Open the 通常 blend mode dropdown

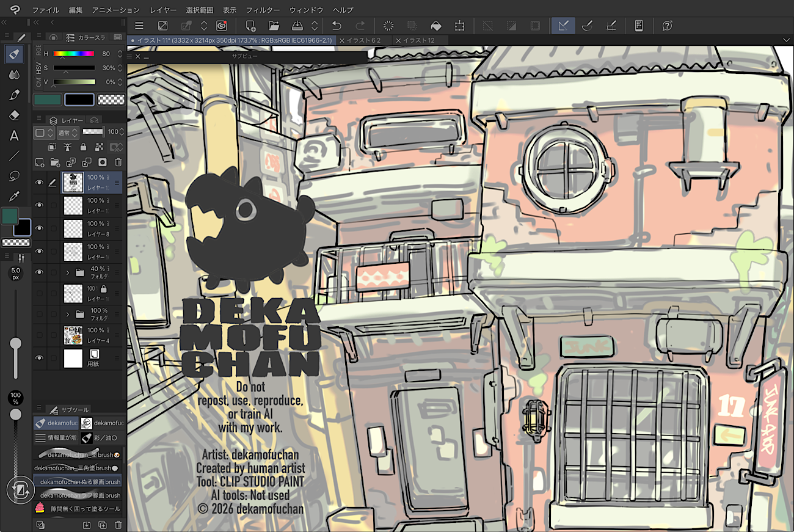click(x=67, y=133)
